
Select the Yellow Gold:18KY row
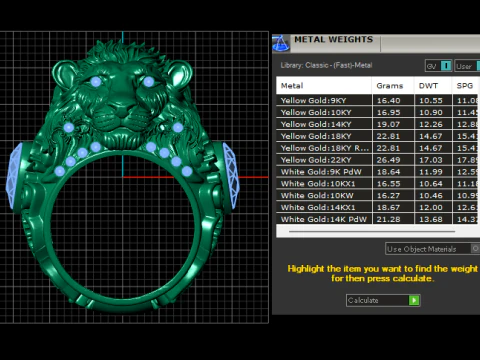pyautogui.click(x=378, y=136)
